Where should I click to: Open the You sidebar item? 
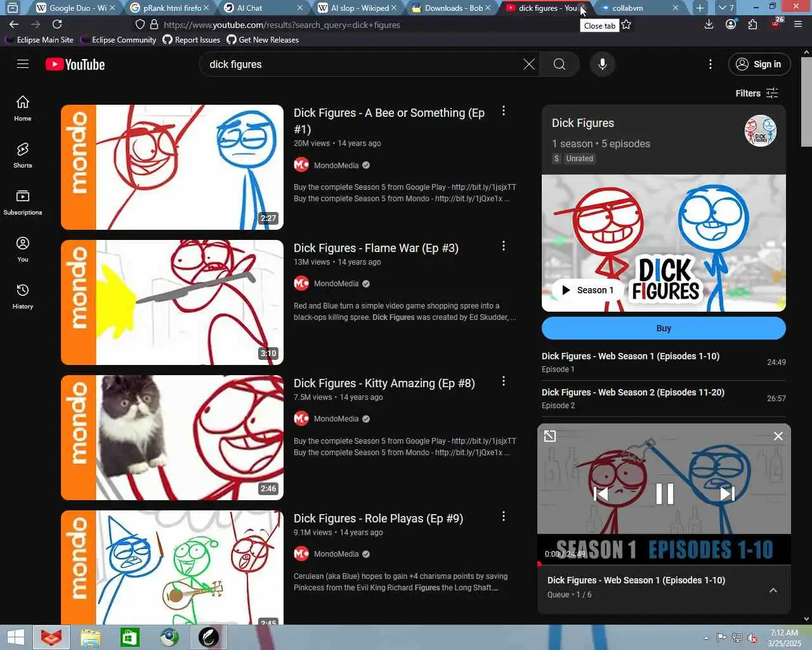pyautogui.click(x=23, y=249)
